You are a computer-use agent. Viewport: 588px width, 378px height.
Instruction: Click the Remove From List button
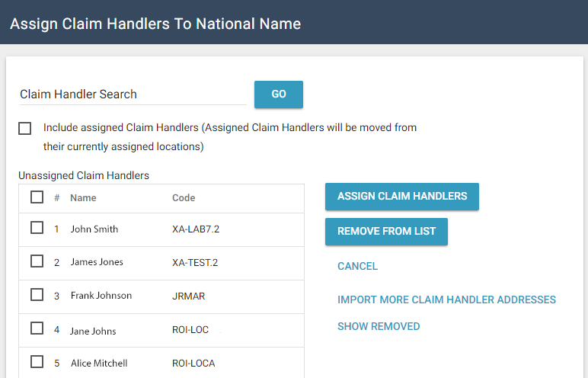(x=386, y=232)
